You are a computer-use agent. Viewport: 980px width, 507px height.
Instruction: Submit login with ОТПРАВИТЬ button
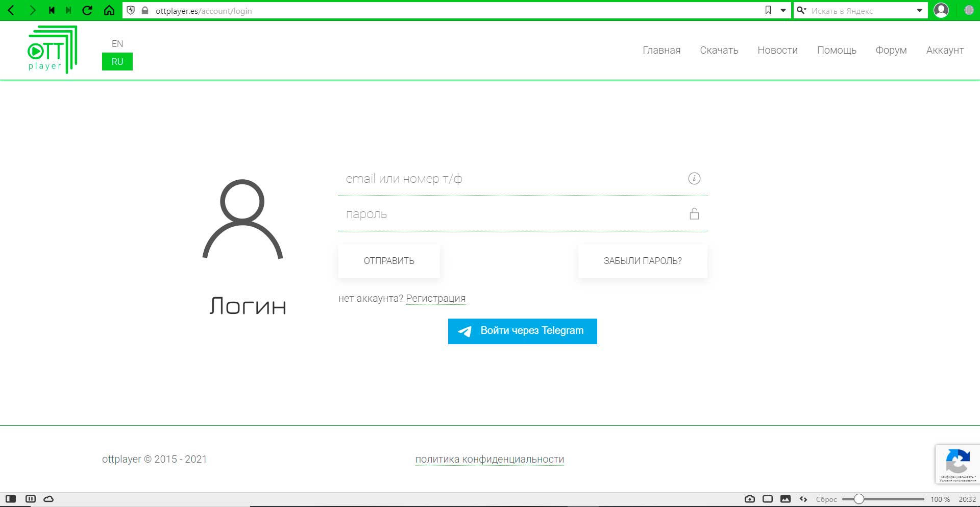[389, 261]
